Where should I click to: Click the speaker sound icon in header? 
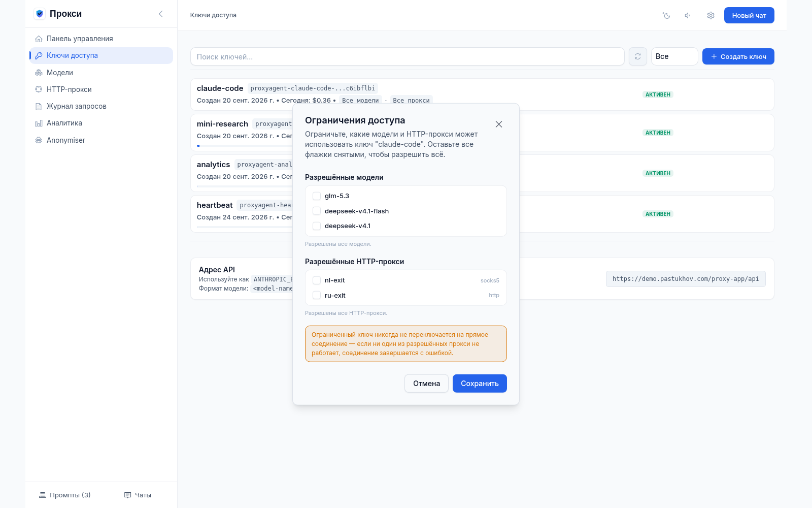688,15
